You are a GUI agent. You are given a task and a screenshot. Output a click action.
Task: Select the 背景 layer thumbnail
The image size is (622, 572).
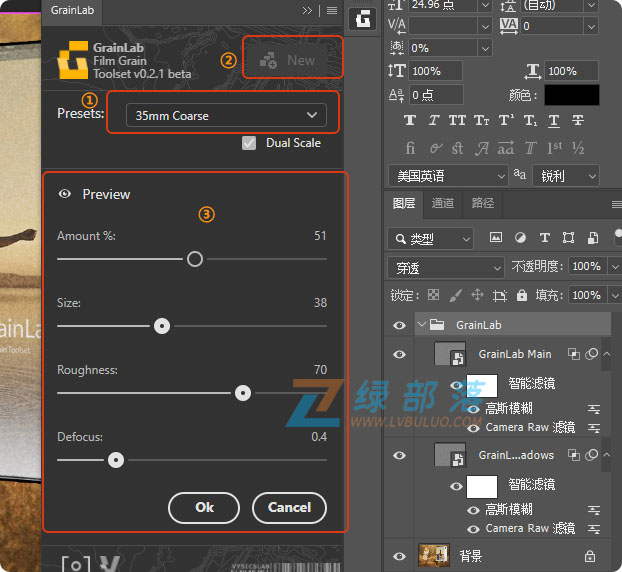[434, 555]
